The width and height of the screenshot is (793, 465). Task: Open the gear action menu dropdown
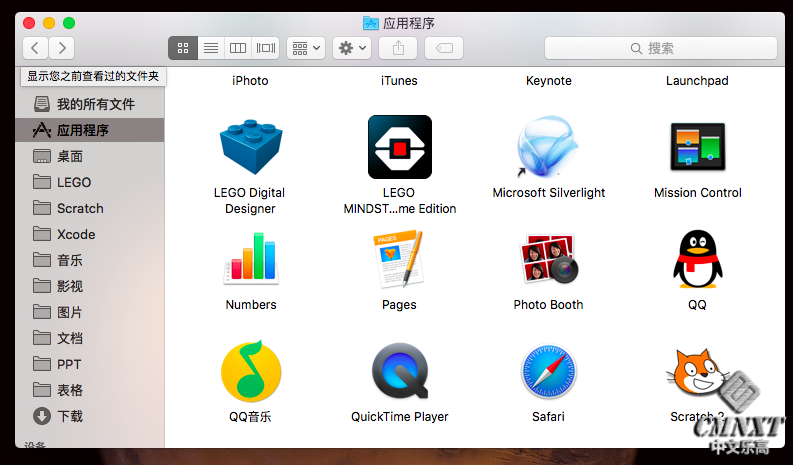352,48
